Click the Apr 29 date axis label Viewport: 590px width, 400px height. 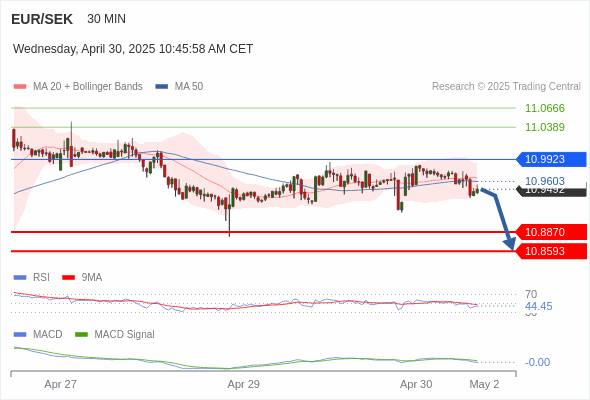[243, 385]
